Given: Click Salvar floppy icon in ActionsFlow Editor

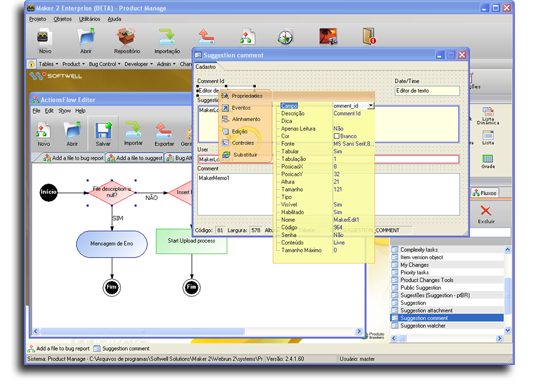Looking at the screenshot, I should pyautogui.click(x=103, y=134).
